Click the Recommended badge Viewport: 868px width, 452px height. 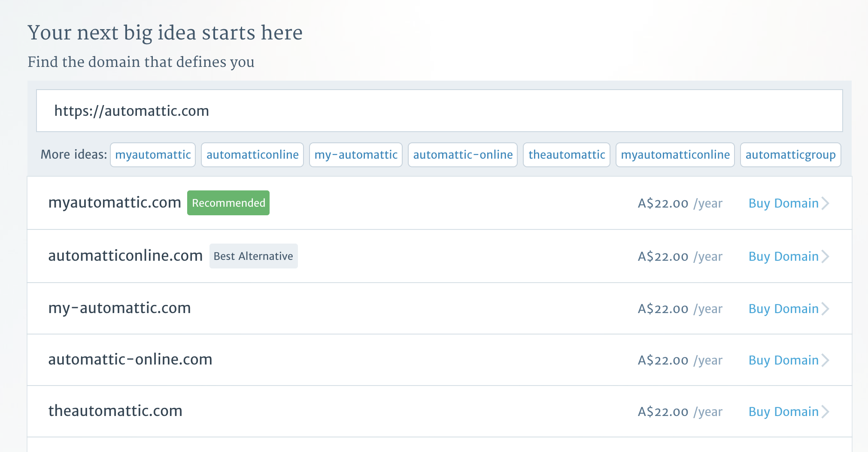pyautogui.click(x=228, y=203)
